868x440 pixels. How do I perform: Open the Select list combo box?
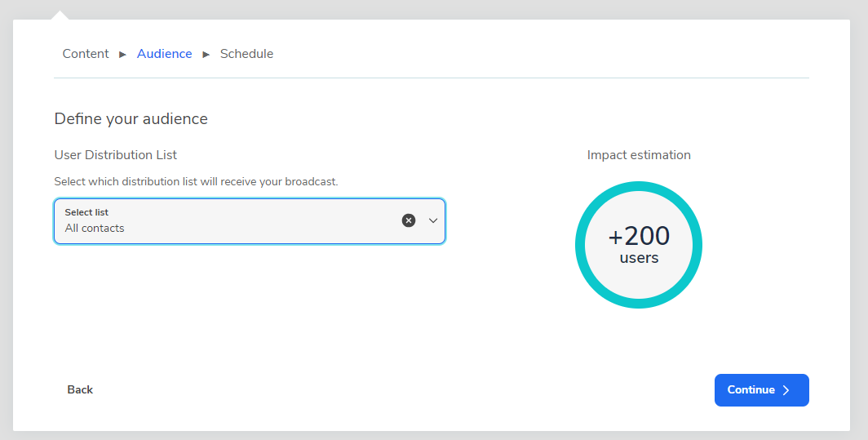tap(228, 221)
